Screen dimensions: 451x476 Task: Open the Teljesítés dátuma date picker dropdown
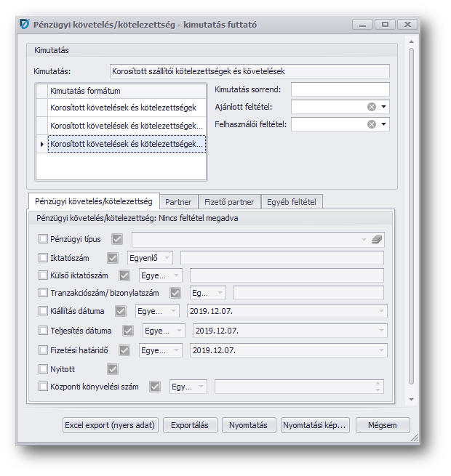pyautogui.click(x=382, y=331)
